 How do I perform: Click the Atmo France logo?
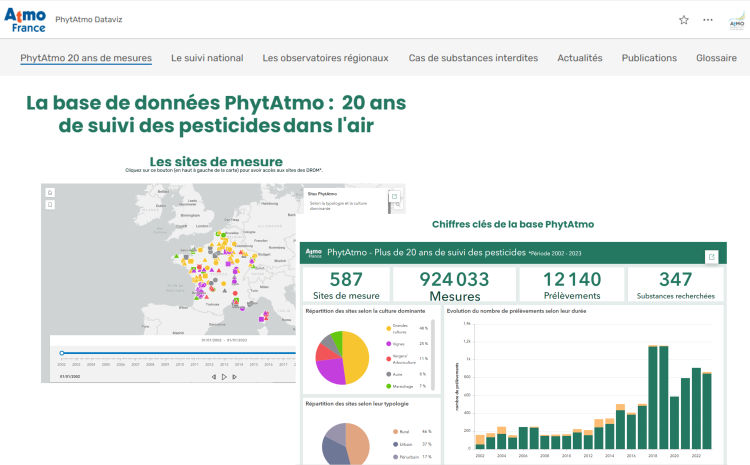[25, 20]
